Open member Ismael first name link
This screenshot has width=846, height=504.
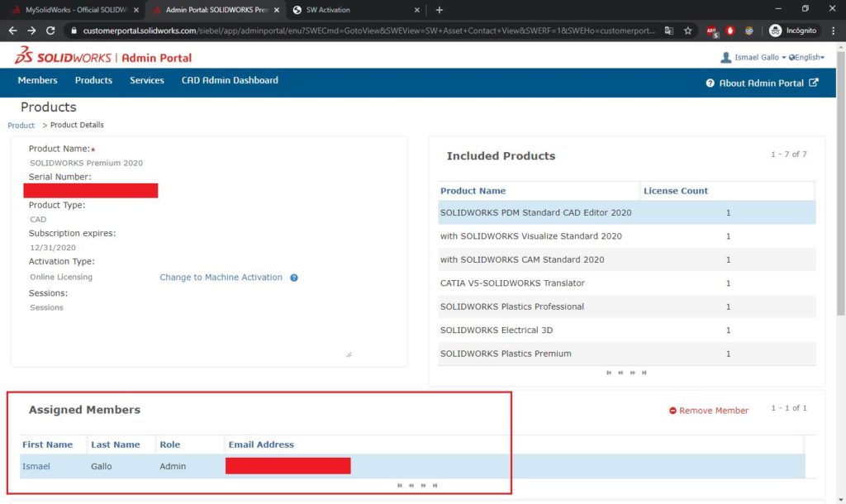coord(36,466)
